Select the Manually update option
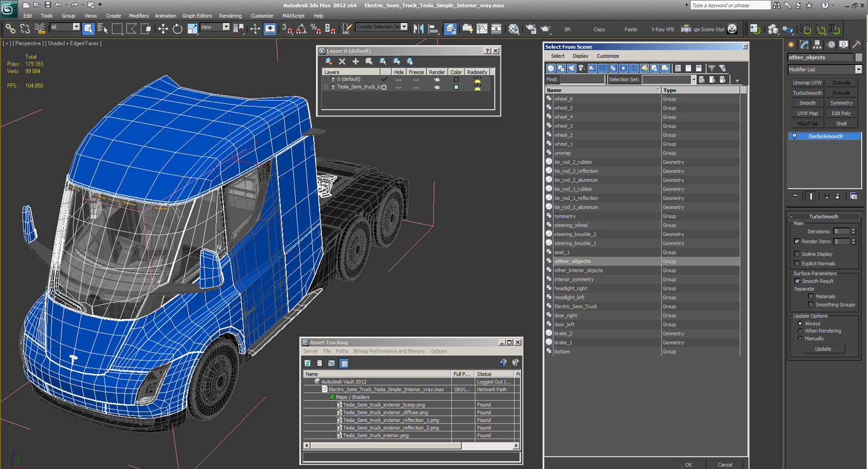868x469 pixels. coord(800,338)
